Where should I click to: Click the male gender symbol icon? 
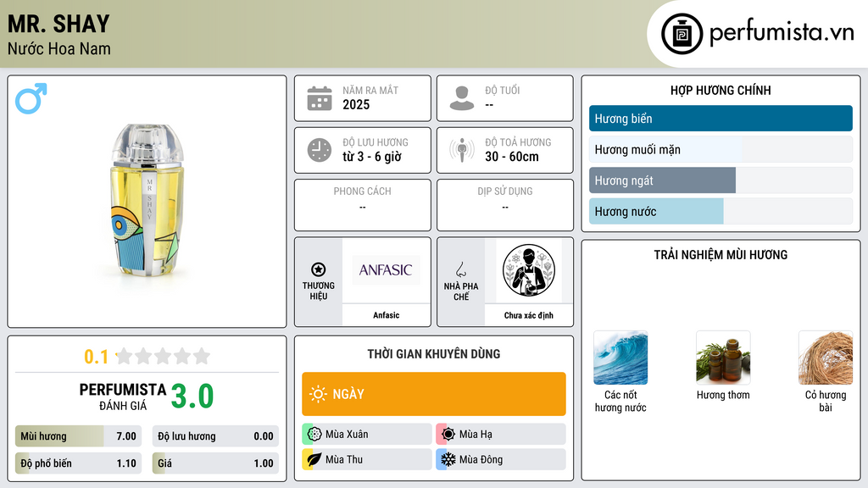click(31, 98)
